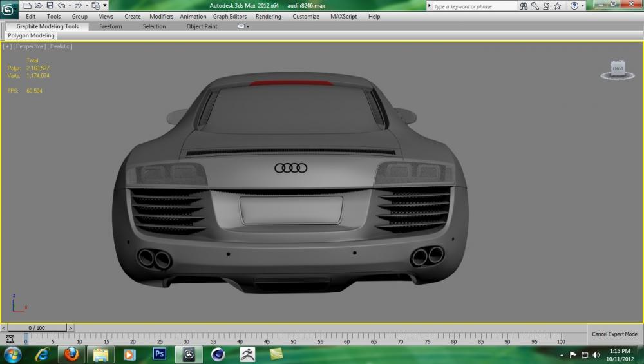Open the MAXScript menu
Screen dimensions: 644x364
(x=343, y=17)
